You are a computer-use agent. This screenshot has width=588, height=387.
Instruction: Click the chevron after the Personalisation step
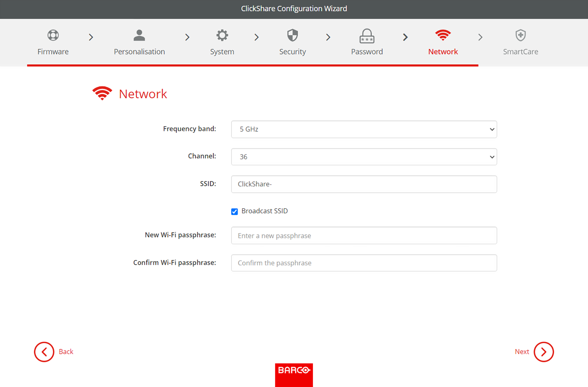(x=187, y=37)
